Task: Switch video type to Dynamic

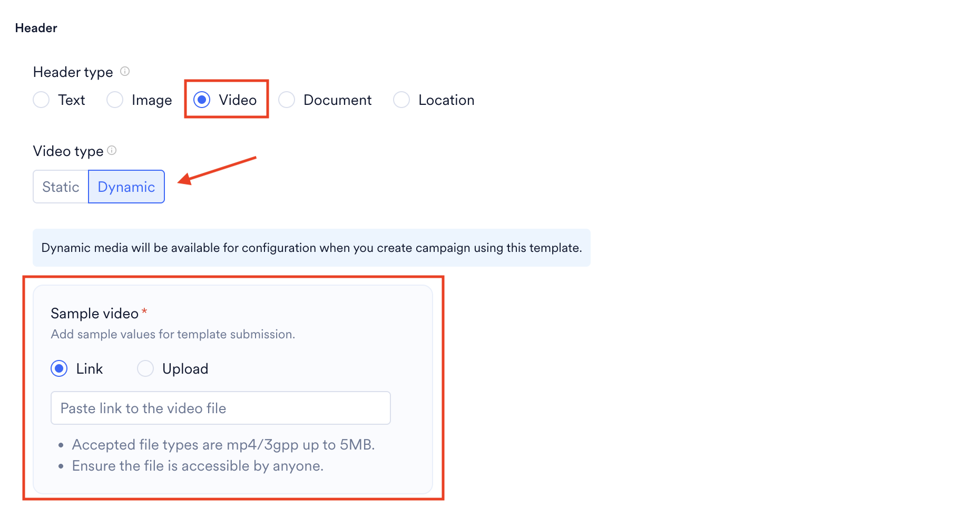Action: pyautogui.click(x=126, y=187)
